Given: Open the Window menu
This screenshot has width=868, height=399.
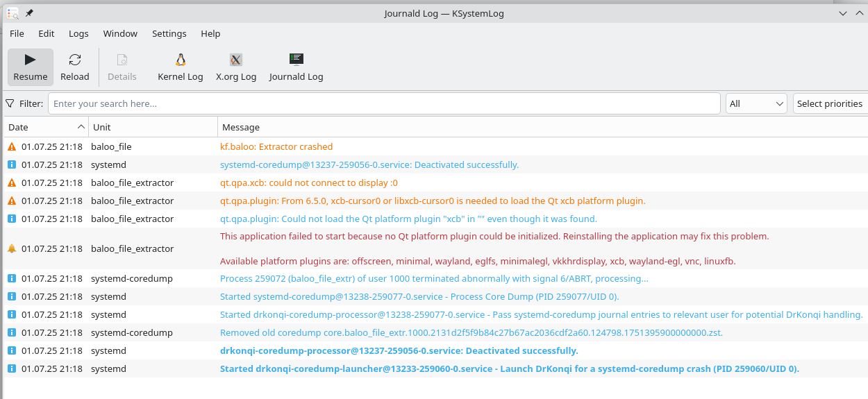Looking at the screenshot, I should click(x=120, y=33).
